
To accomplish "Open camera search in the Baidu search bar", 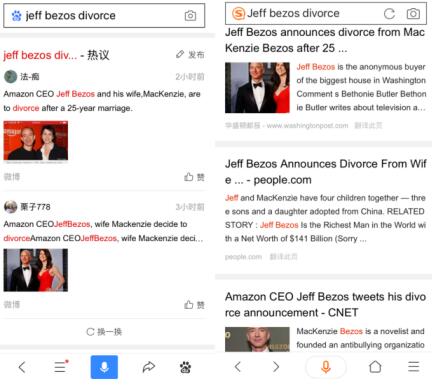I will tap(190, 15).
